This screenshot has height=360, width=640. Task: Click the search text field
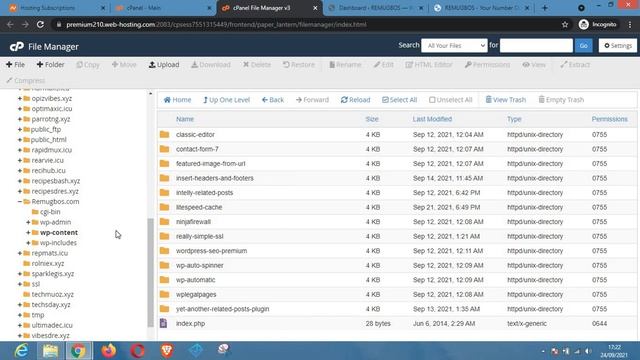click(536, 45)
